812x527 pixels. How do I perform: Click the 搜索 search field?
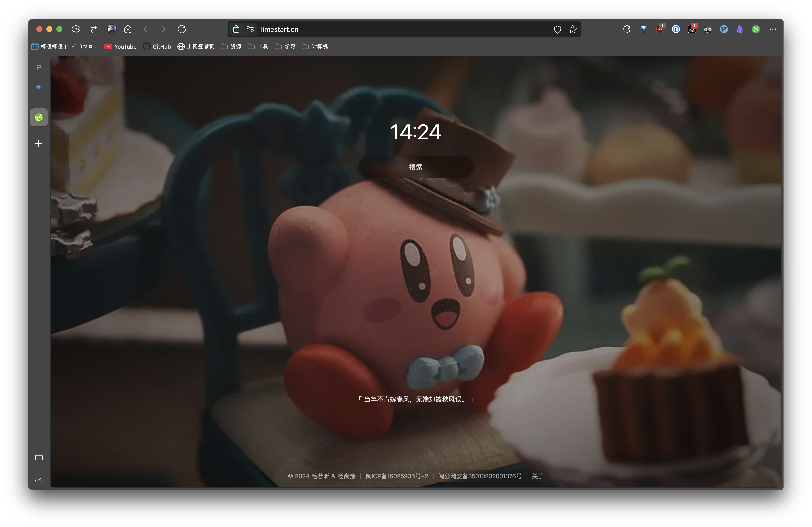[x=415, y=167]
